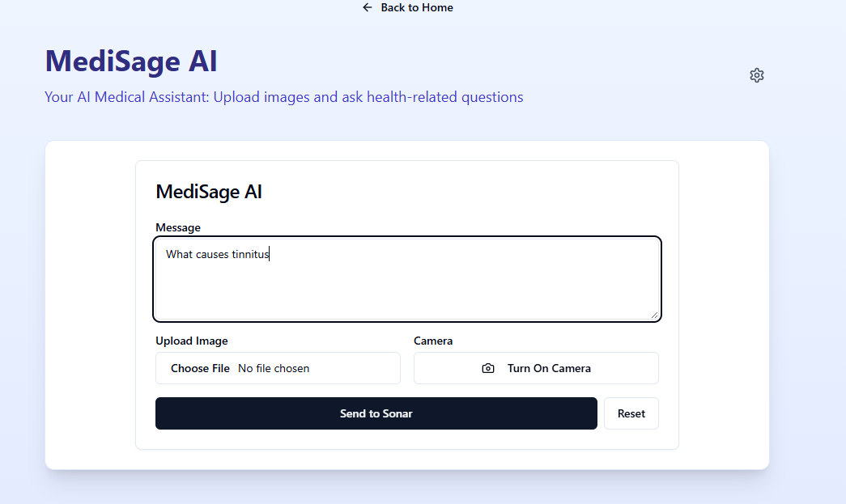Select the Turn On Camera button label
This screenshot has width=846, height=504.
(549, 368)
